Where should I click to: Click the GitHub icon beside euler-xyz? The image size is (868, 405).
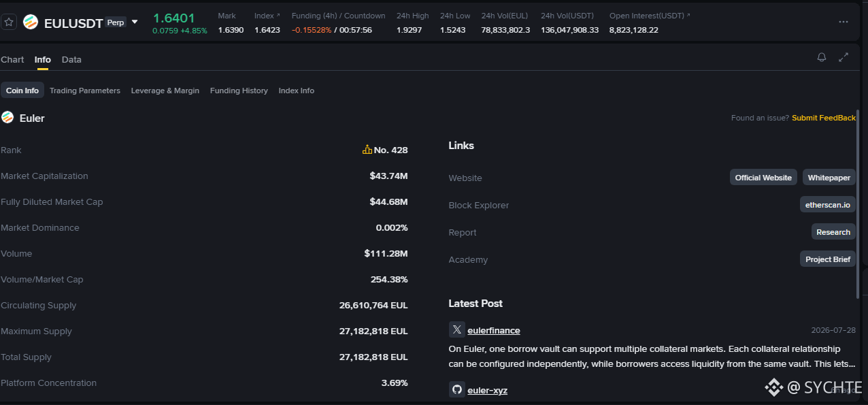457,389
